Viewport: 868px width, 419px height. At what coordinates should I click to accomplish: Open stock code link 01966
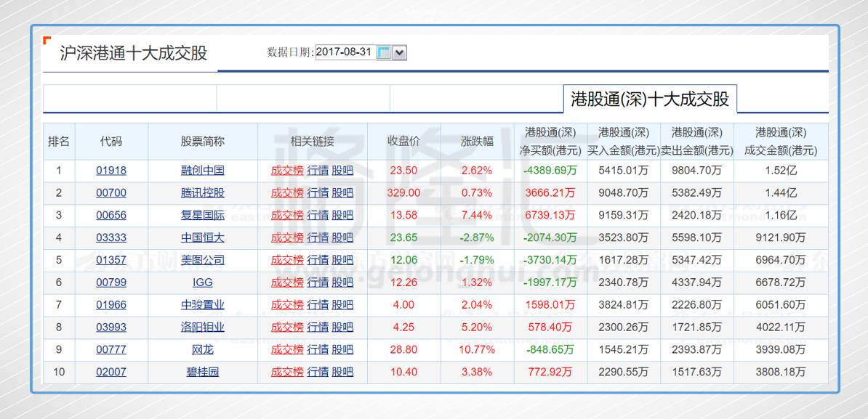[x=111, y=305]
